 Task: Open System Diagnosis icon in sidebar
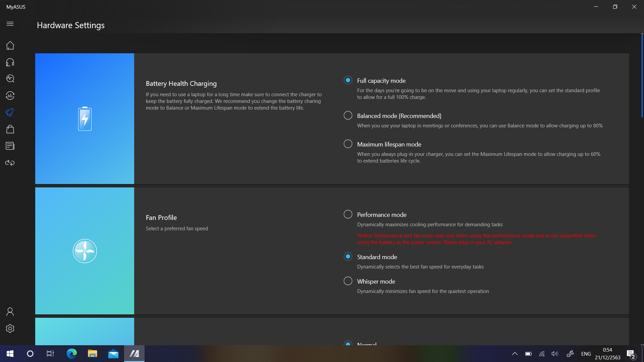(x=10, y=78)
